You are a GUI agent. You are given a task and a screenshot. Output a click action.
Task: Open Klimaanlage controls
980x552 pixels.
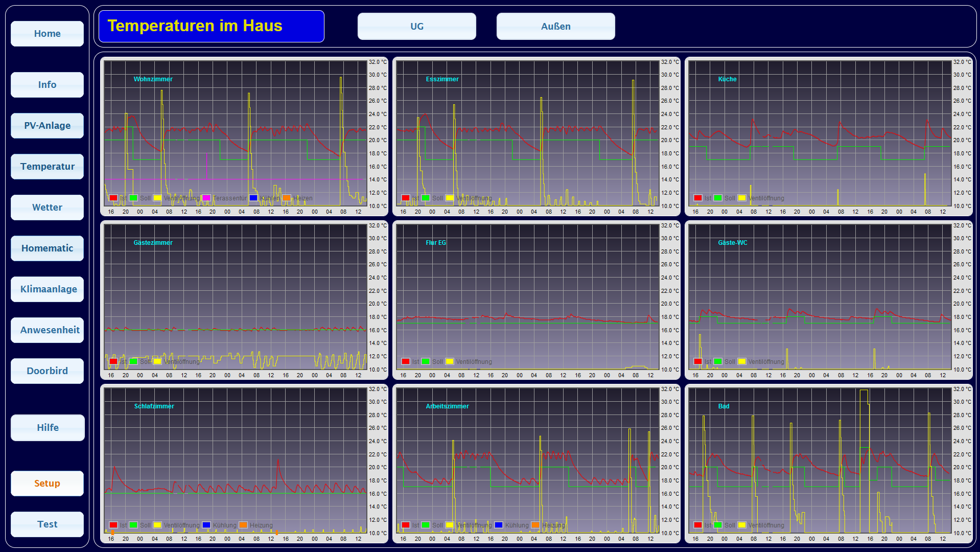(47, 289)
